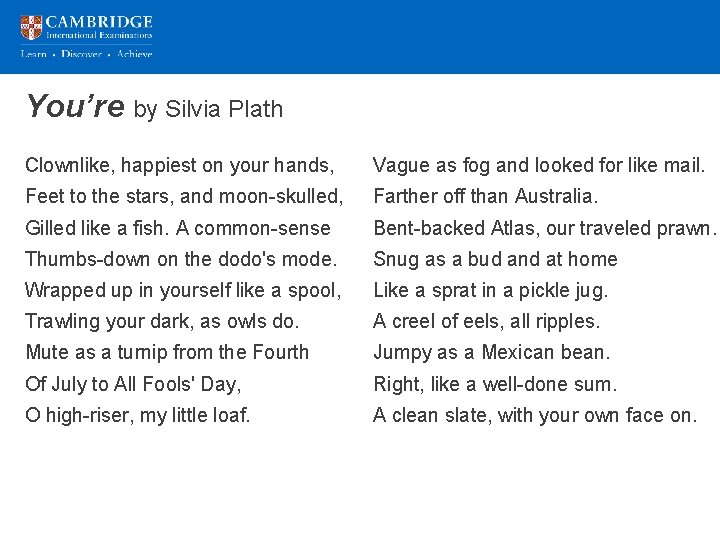Click the slide title "You're"
720x540 pixels.
(75, 106)
